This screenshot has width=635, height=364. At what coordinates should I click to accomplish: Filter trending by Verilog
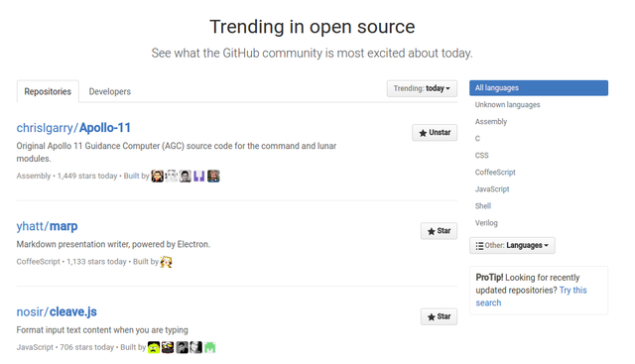point(486,223)
